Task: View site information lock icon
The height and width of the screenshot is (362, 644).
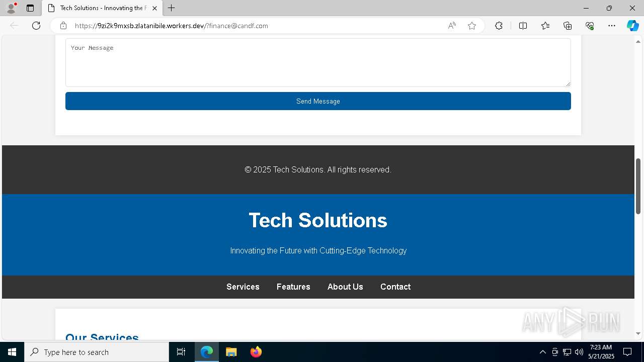Action: pos(63,26)
